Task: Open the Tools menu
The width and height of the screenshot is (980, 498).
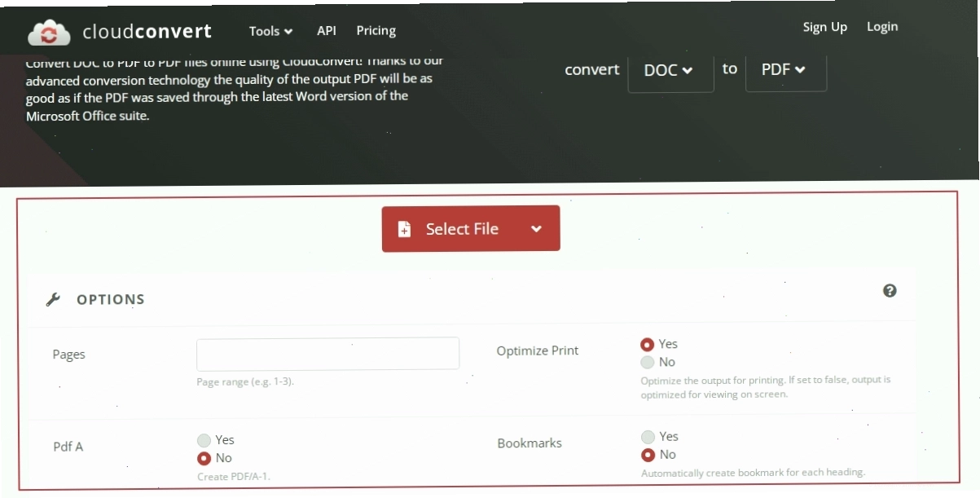Action: [270, 31]
